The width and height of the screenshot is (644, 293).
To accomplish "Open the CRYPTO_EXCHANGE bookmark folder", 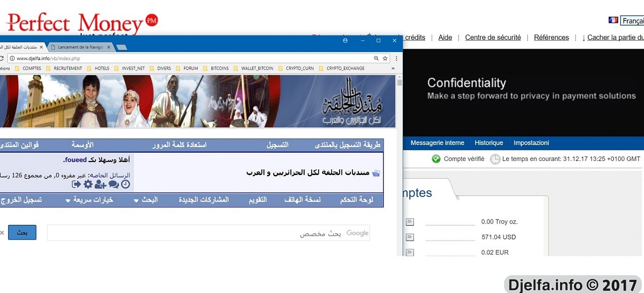I will coord(342,68).
